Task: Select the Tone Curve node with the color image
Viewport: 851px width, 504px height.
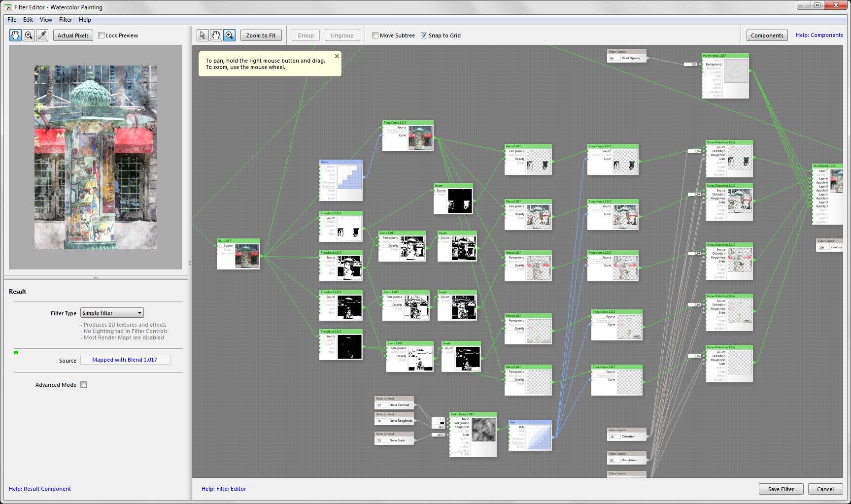Action: pos(408,135)
